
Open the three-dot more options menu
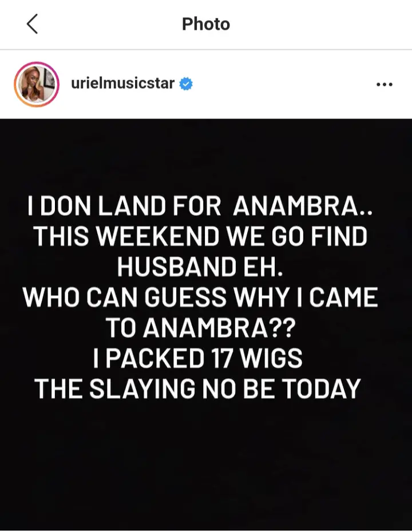tap(385, 84)
